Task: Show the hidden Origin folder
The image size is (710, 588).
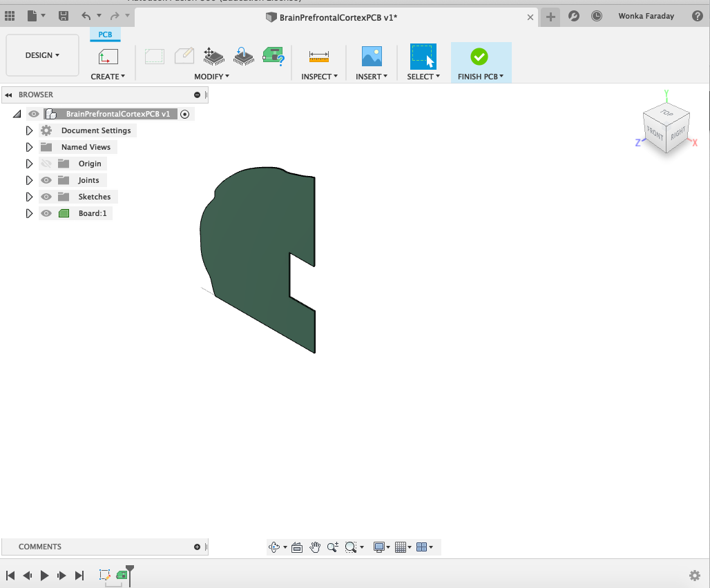Action: click(46, 164)
